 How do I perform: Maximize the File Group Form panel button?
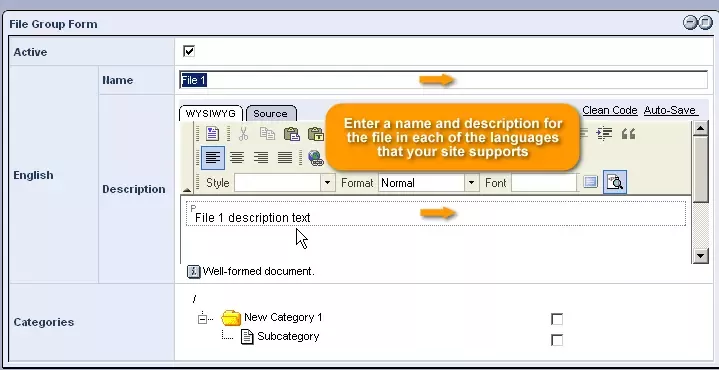click(705, 22)
